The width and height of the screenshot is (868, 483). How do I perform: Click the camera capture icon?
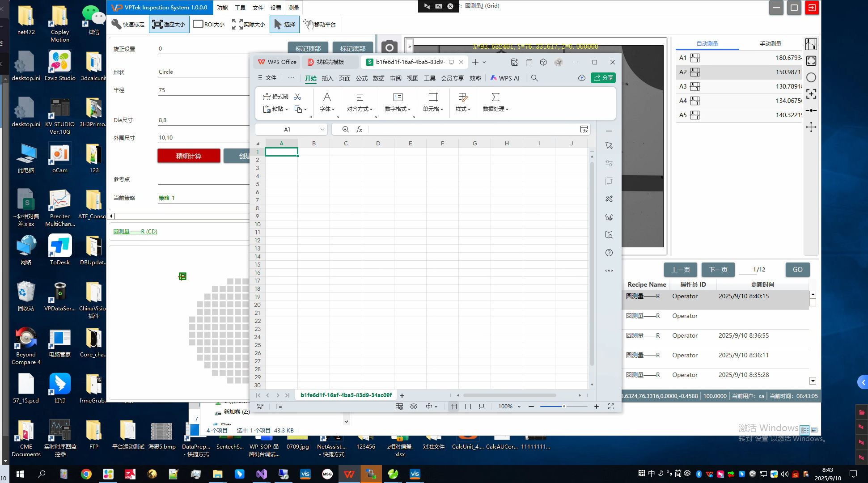point(389,47)
